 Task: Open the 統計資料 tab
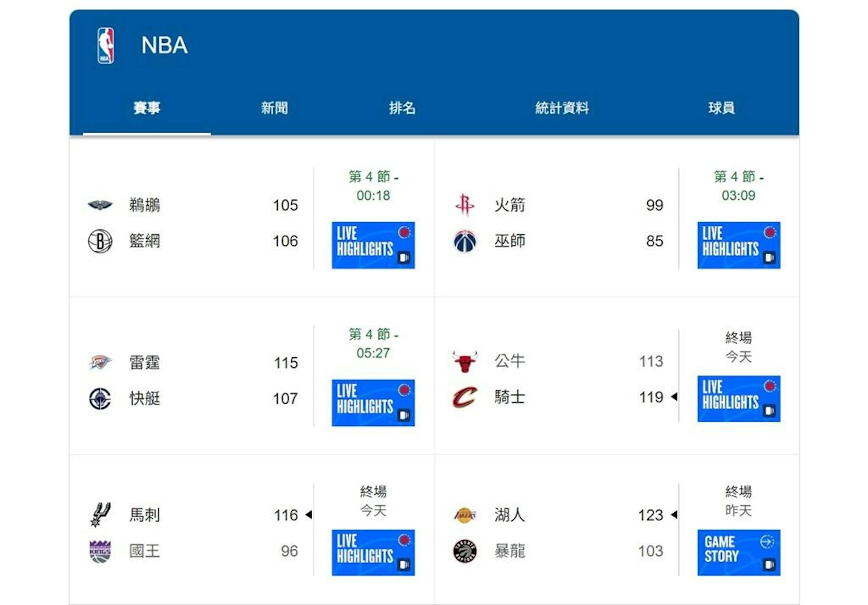click(562, 108)
